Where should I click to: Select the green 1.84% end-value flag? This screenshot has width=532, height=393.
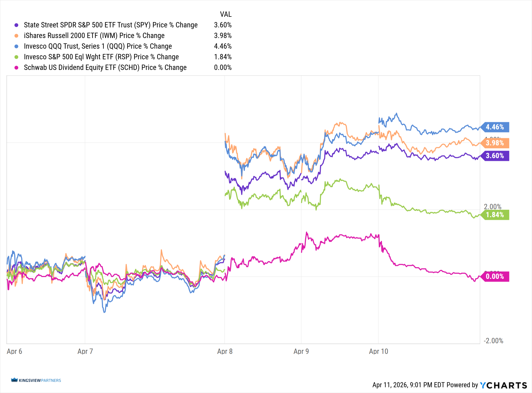[x=495, y=215]
